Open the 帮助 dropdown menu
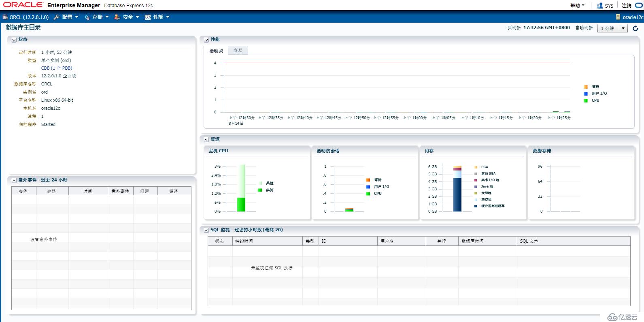This screenshot has width=644, height=322. [577, 6]
